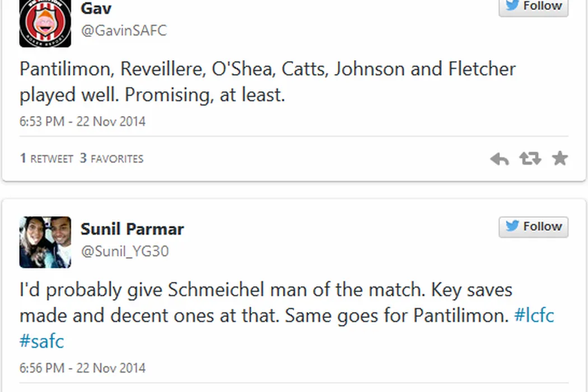View the 3 Favorites count
Image resolution: width=588 pixels, height=392 pixels.
point(111,158)
